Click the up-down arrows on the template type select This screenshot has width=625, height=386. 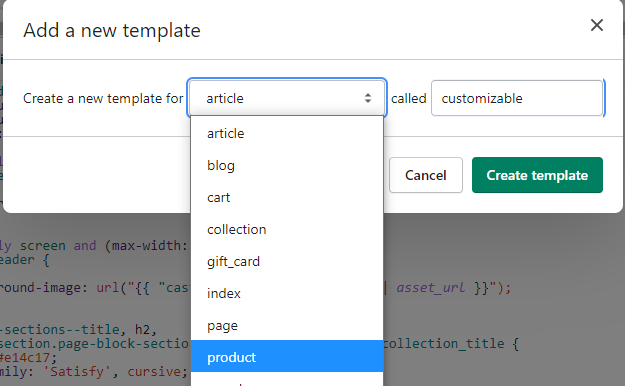click(x=368, y=98)
